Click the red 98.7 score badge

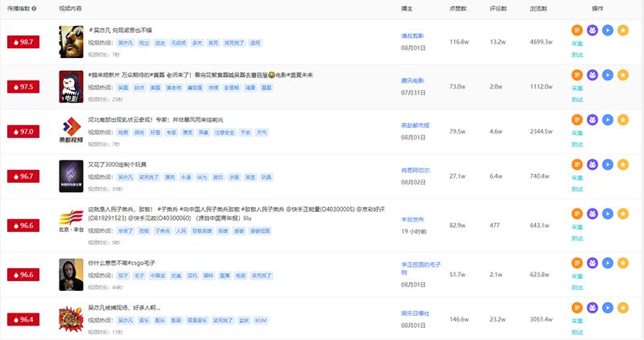[x=23, y=42]
